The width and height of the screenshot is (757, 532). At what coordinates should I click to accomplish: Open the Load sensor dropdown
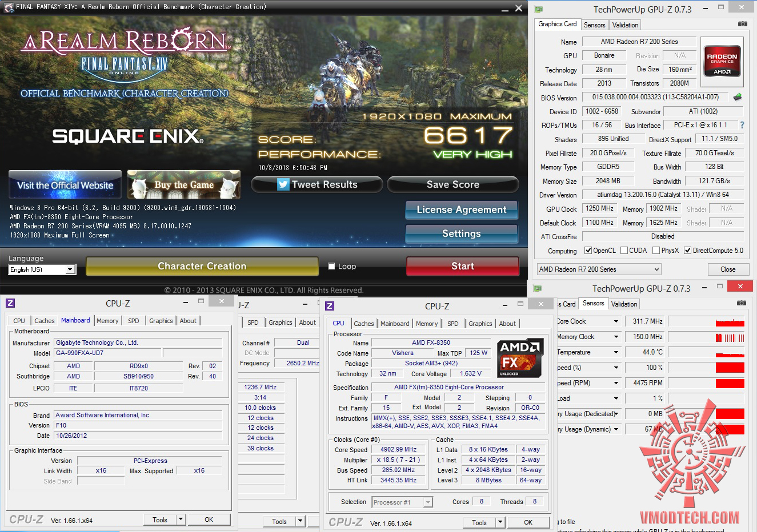click(x=616, y=398)
